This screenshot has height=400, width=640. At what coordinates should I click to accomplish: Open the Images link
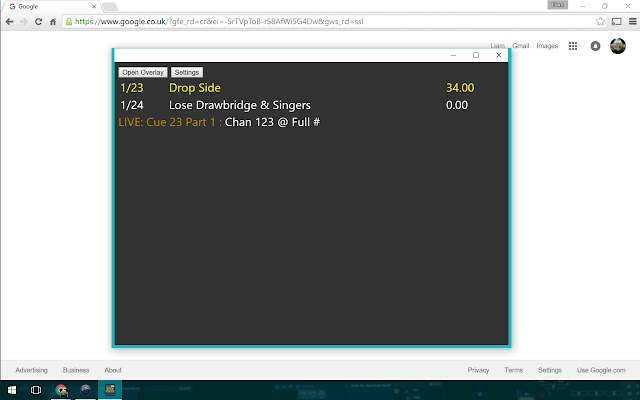pos(547,46)
